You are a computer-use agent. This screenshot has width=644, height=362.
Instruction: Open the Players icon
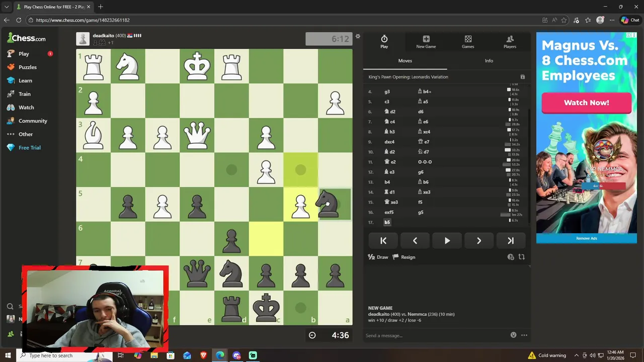coord(510,39)
